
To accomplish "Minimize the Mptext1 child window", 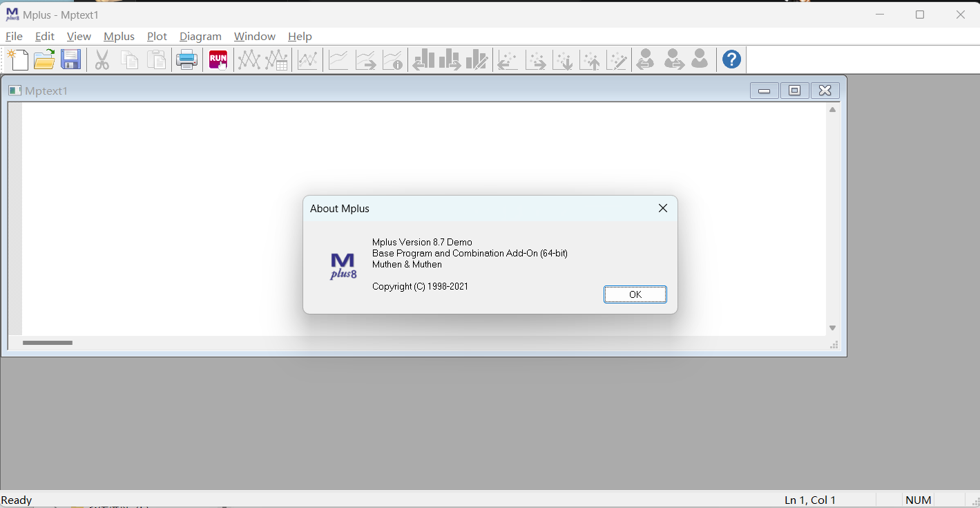I will pyautogui.click(x=764, y=91).
